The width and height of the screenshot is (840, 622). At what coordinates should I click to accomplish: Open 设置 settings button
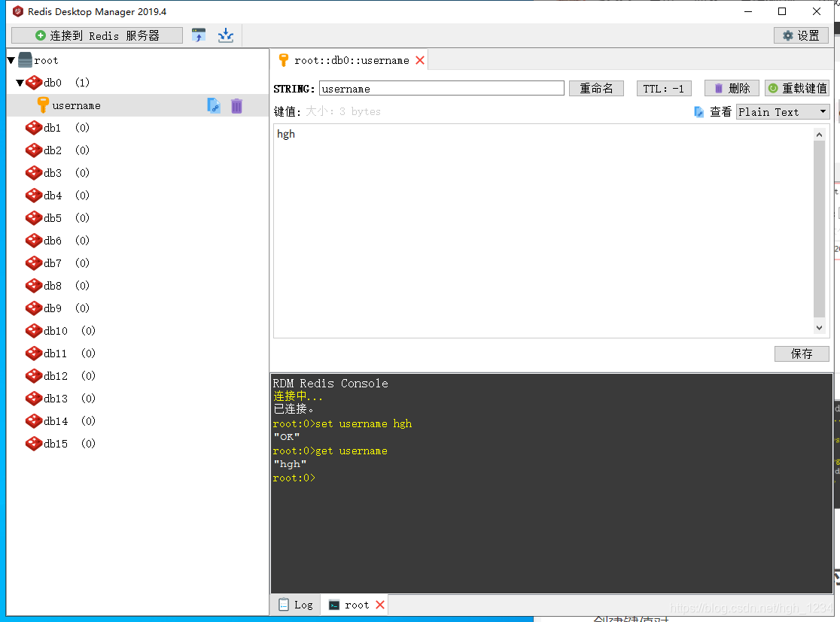point(801,35)
